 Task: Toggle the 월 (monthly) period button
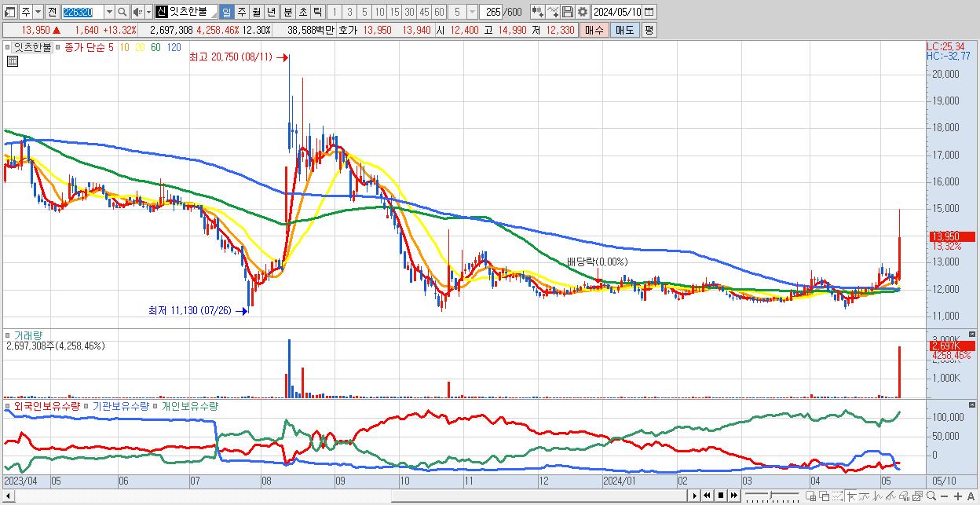click(x=256, y=12)
